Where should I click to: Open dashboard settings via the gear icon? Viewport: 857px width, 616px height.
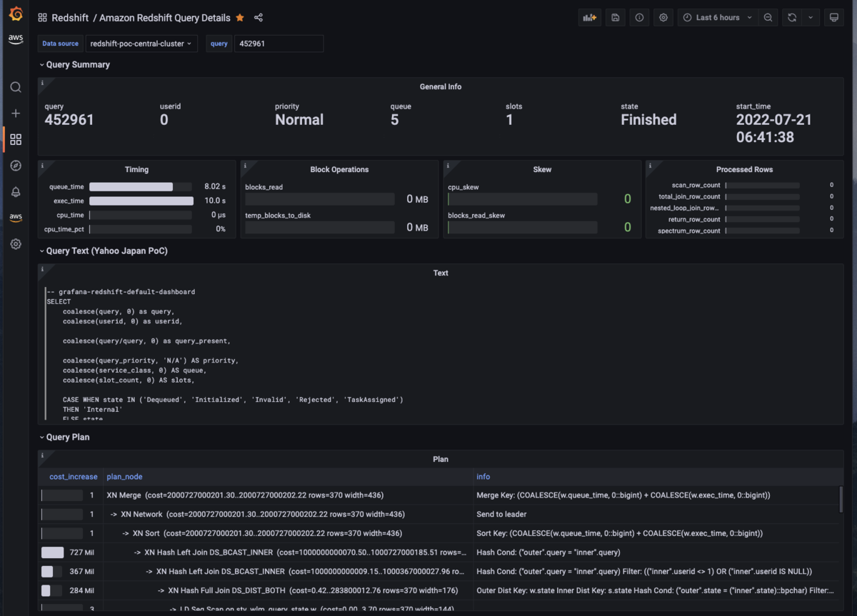click(663, 17)
